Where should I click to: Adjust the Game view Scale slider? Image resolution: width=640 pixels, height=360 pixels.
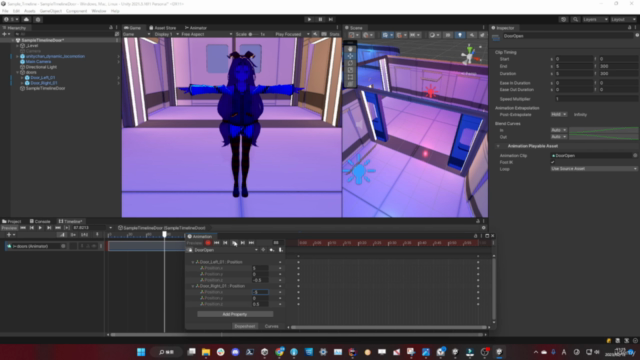pyautogui.click(x=253, y=34)
